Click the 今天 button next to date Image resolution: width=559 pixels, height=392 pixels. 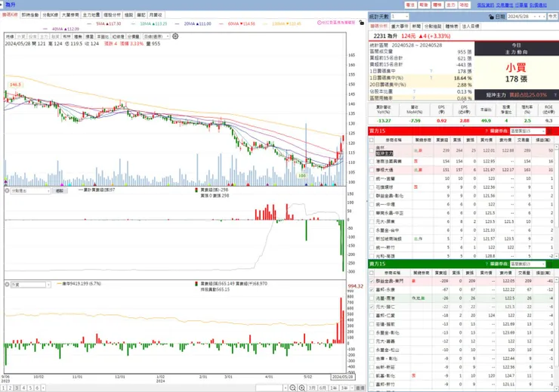(553, 17)
